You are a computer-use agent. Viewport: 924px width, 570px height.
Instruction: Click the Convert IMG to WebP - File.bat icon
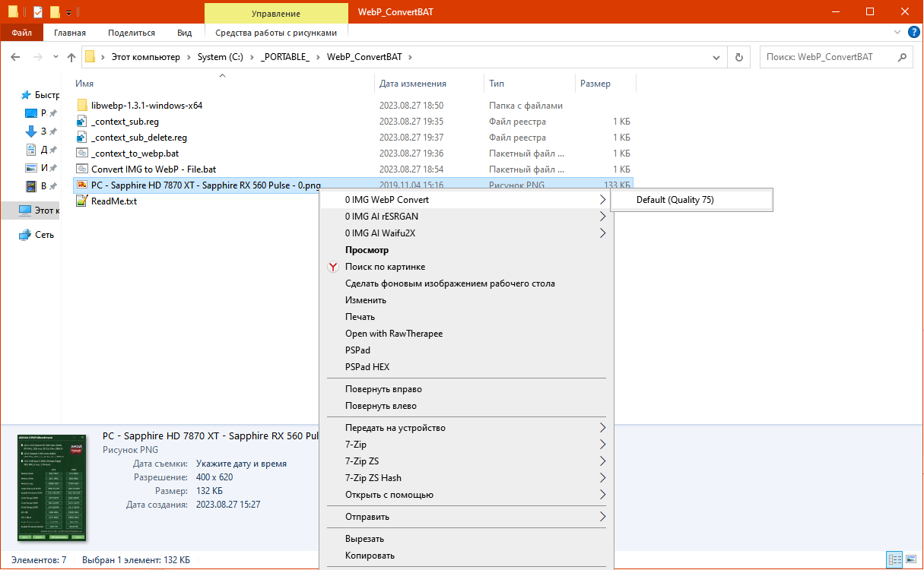(82, 169)
